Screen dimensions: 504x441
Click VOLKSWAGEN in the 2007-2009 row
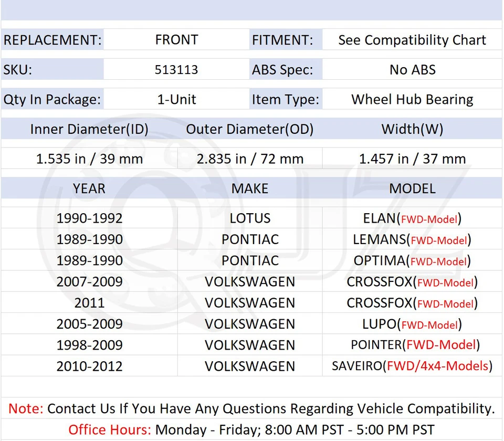(250, 282)
